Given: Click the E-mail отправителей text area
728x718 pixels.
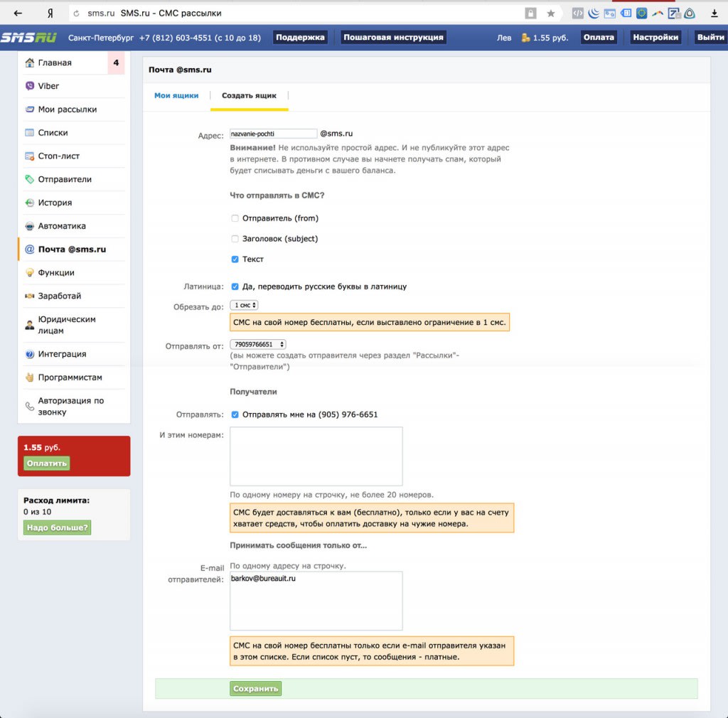Looking at the screenshot, I should point(316,601).
